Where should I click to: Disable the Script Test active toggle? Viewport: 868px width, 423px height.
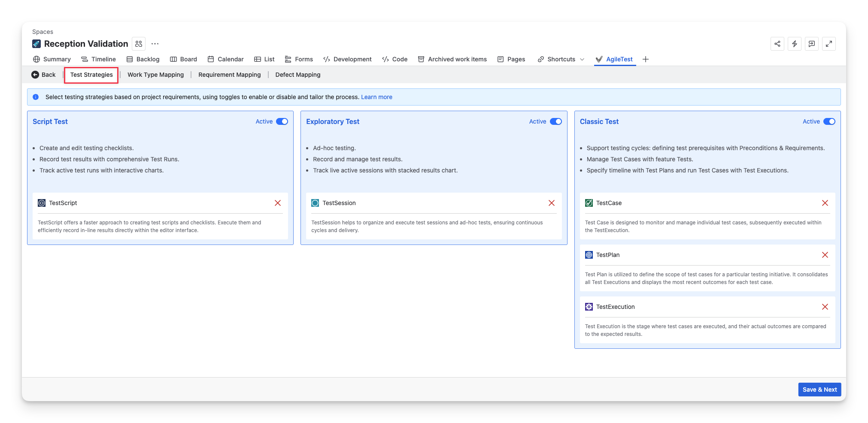tap(282, 121)
